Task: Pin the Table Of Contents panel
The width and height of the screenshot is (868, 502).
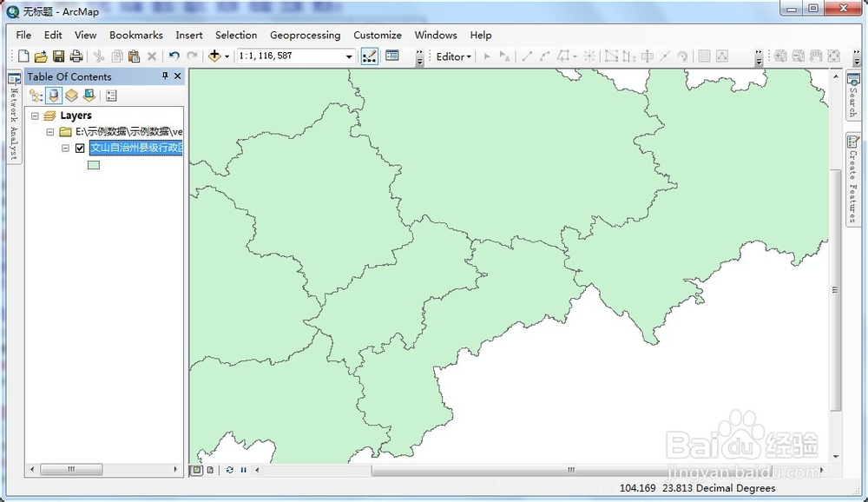Action: coord(165,76)
